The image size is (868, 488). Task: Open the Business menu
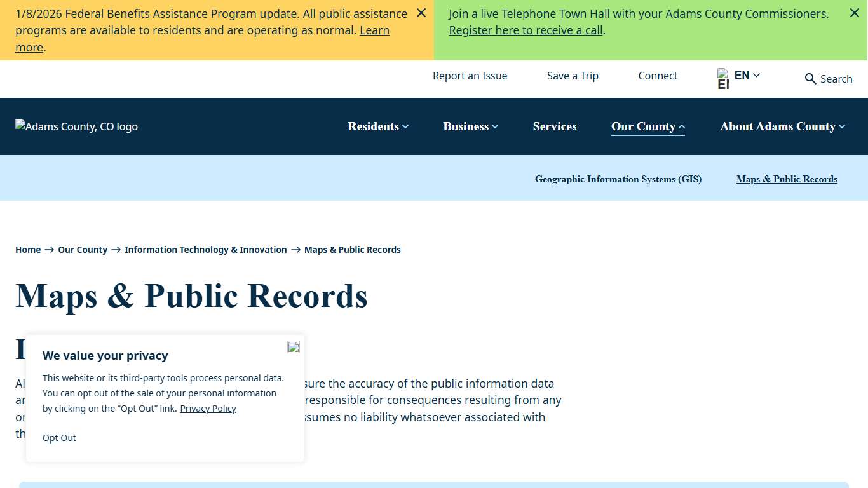coord(466,126)
